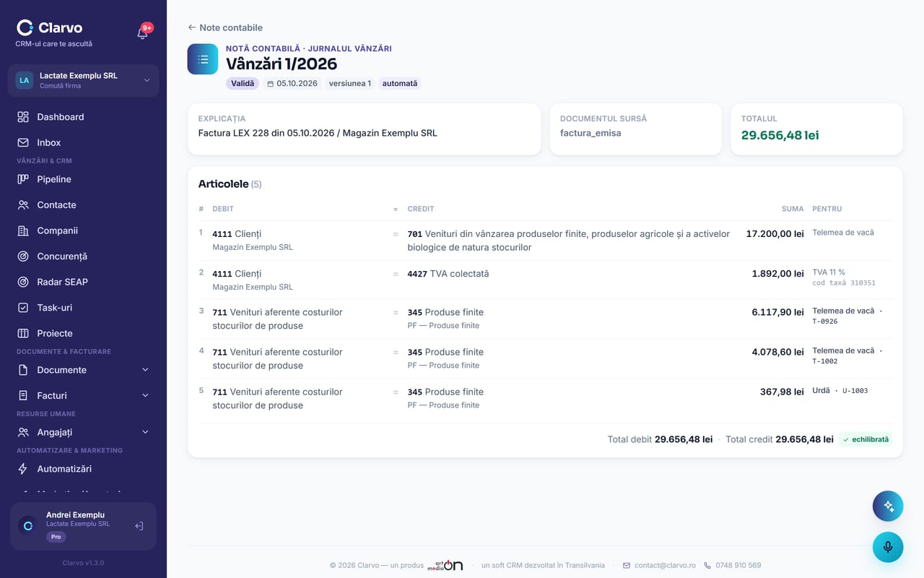The image size is (924, 578).
Task: Click the logout icon beside Andrei Exemplu
Action: 139,526
